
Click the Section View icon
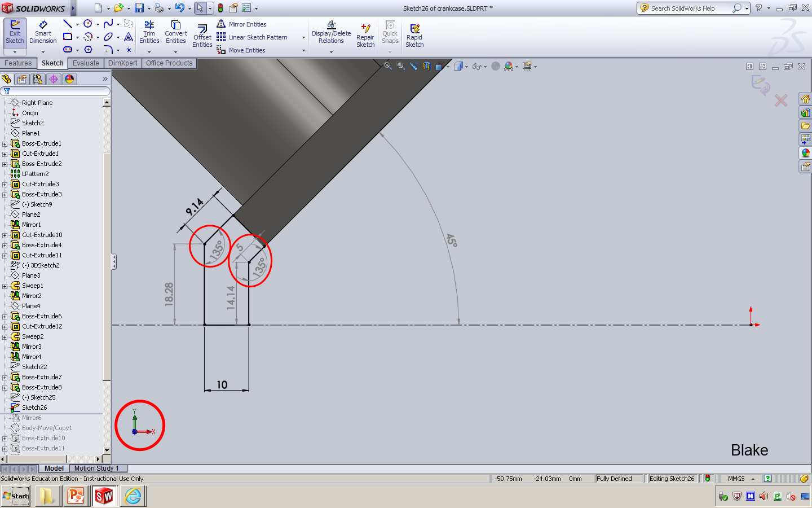pyautogui.click(x=427, y=66)
